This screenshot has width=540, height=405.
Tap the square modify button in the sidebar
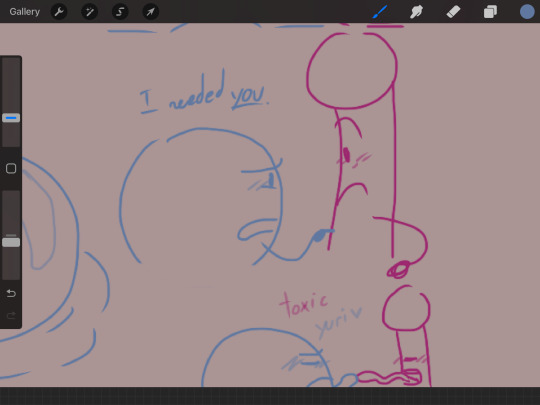pyautogui.click(x=11, y=168)
